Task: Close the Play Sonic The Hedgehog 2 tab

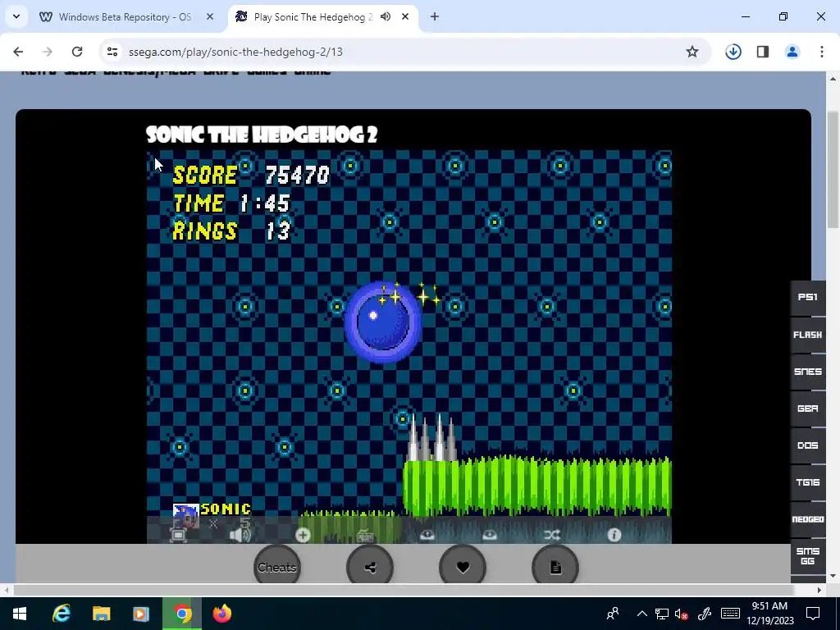Action: tap(405, 16)
